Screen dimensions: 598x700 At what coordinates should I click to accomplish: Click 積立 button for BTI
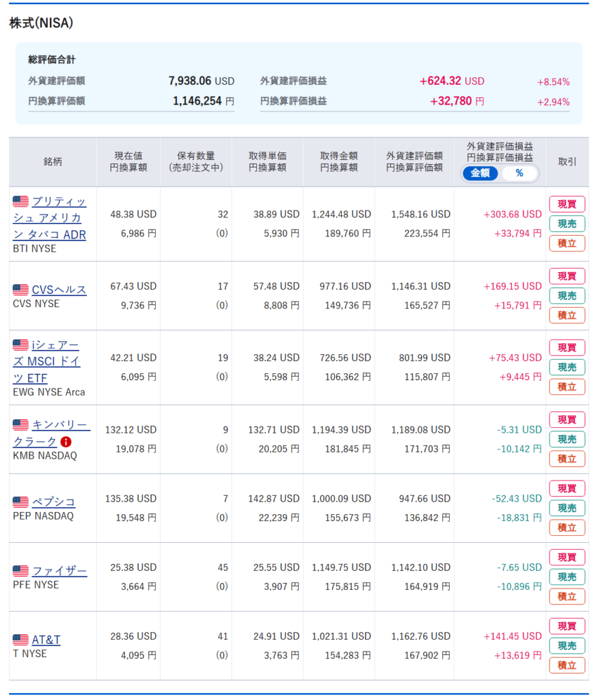(x=567, y=243)
